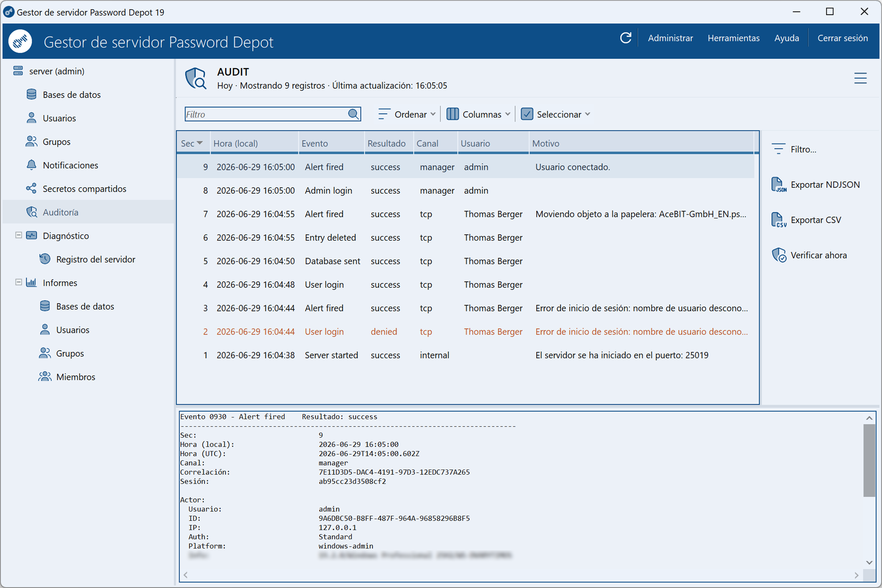Sort by Evento column header
Image resolution: width=882 pixels, height=588 pixels.
coord(331,143)
